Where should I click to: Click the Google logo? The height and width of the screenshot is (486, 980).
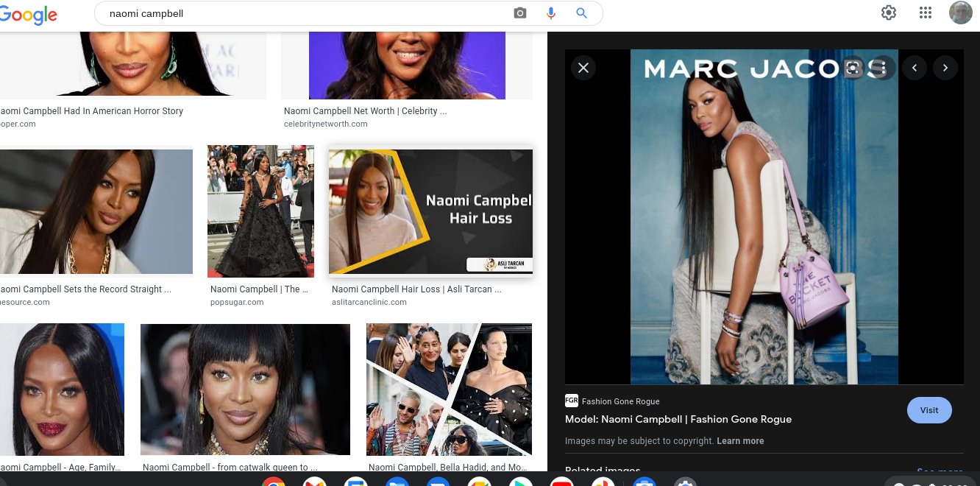(x=28, y=14)
